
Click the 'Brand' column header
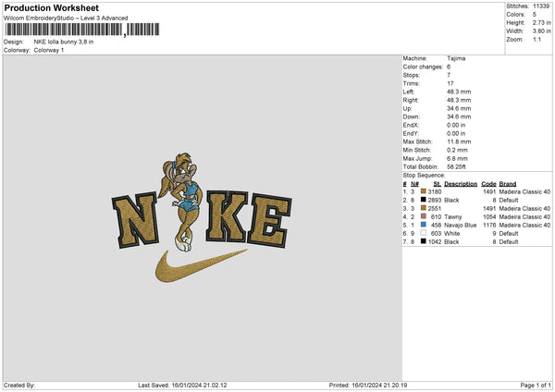click(x=508, y=184)
